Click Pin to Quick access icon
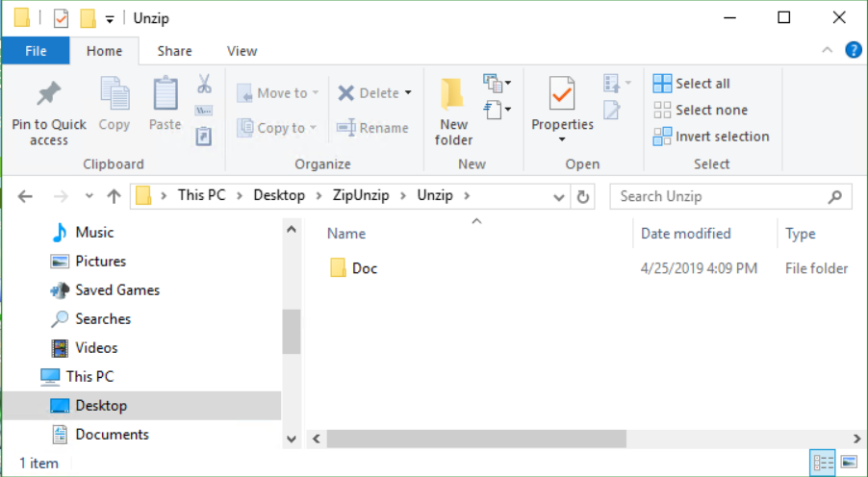 point(48,95)
